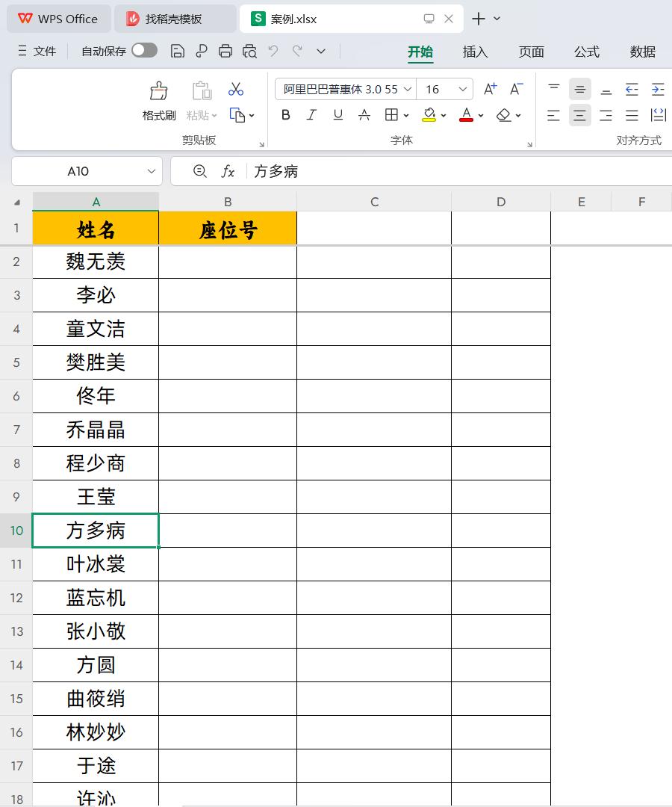Open the fill color dropdown arrow

444,116
